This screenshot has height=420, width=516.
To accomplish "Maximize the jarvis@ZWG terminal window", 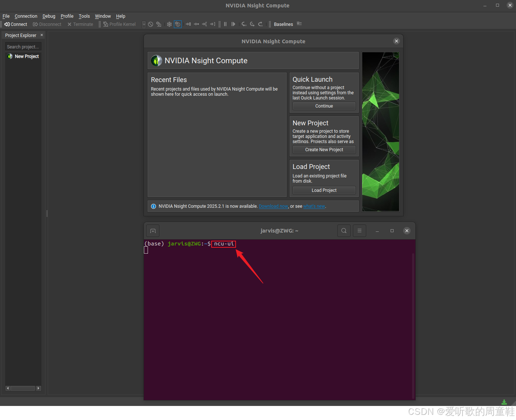I will click(392, 231).
